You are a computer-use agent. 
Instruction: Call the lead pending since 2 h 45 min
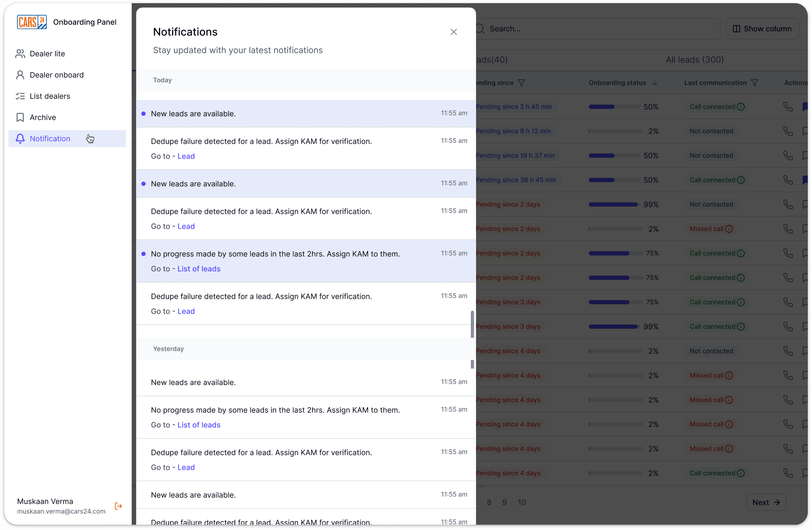point(788,107)
